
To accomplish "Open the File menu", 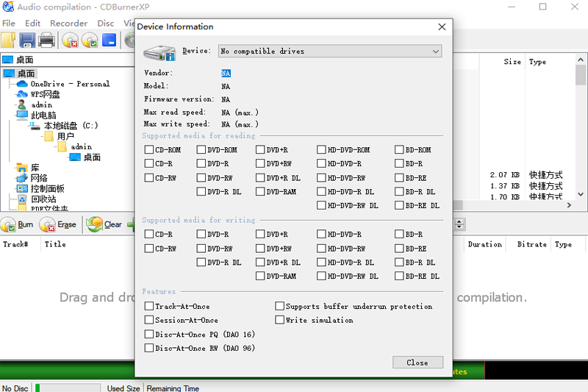I will pos(9,24).
